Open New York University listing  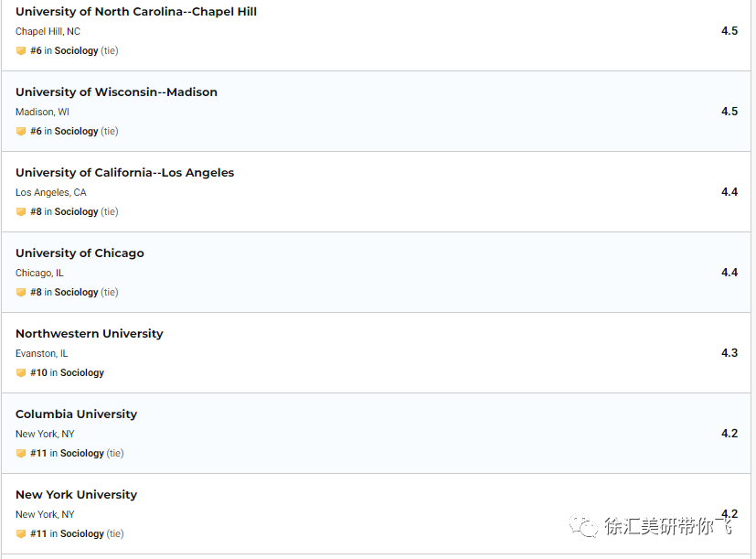pos(76,495)
